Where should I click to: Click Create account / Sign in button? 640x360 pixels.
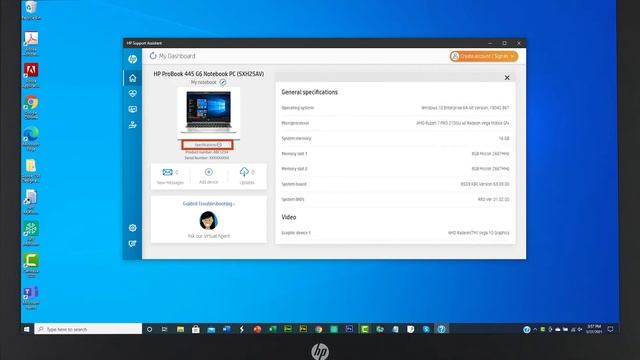tap(484, 56)
